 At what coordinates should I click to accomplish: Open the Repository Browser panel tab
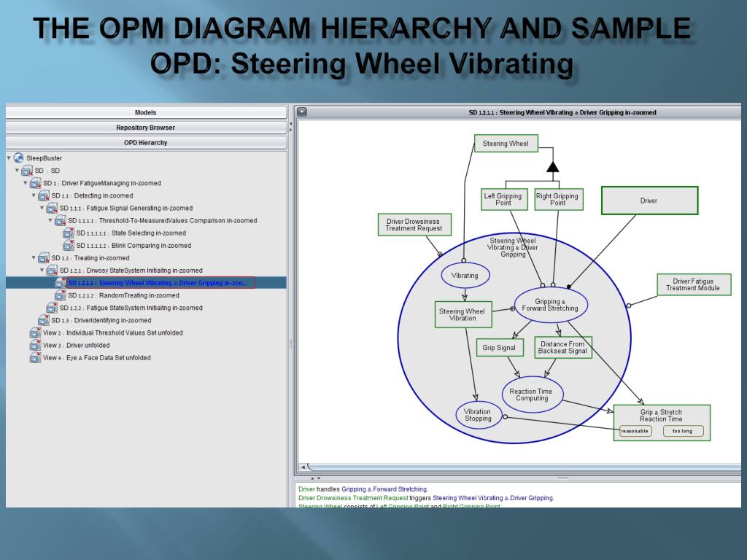click(x=146, y=128)
